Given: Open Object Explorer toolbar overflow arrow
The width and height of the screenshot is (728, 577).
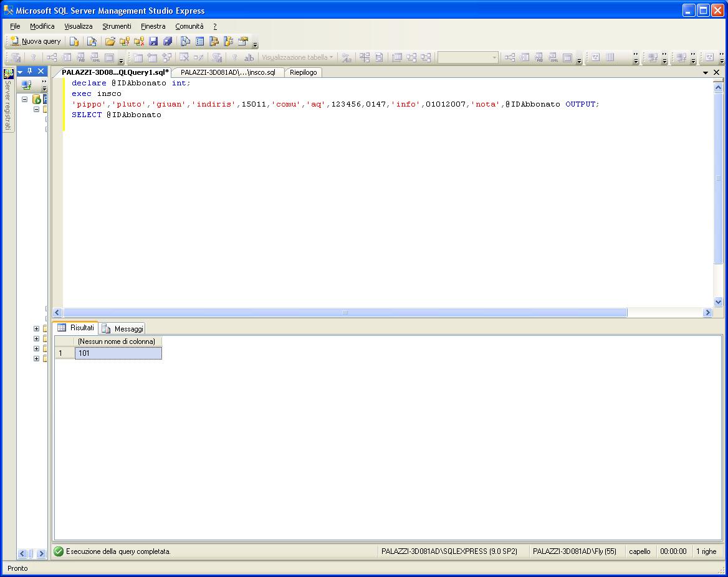Looking at the screenshot, I should [44, 85].
